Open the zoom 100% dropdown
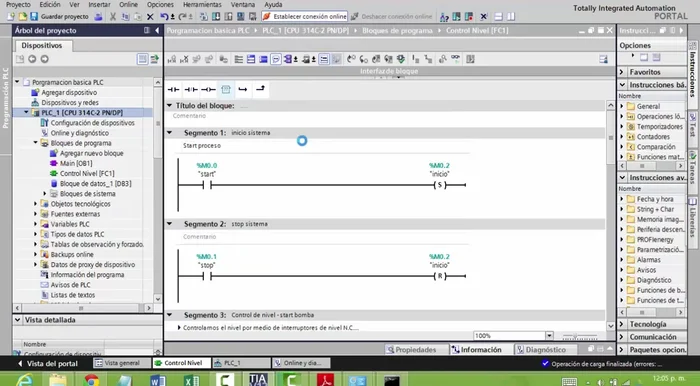700x386 pixels. 549,336
